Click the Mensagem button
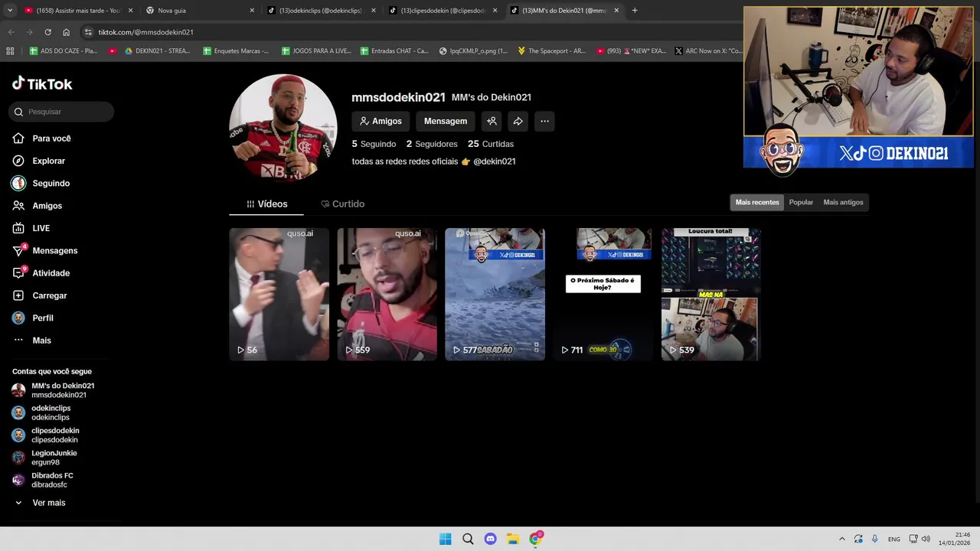Viewport: 980px width, 551px height. 446,121
